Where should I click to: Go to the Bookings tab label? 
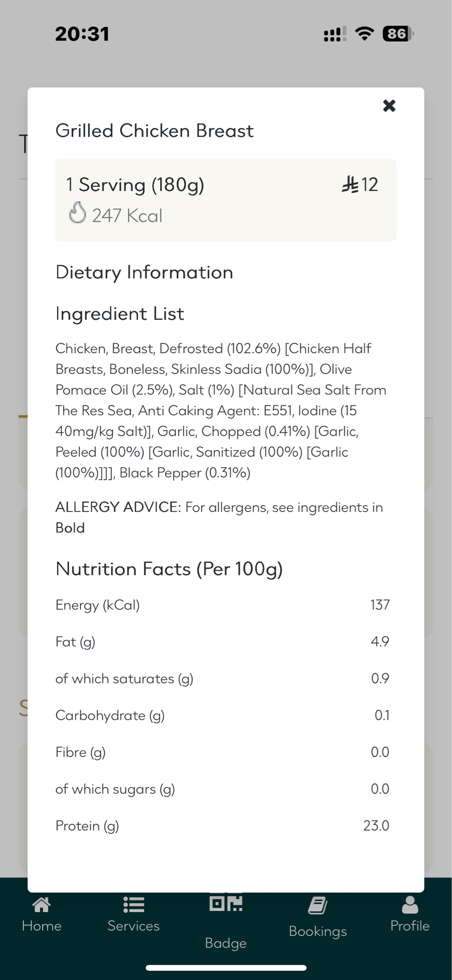point(318,931)
